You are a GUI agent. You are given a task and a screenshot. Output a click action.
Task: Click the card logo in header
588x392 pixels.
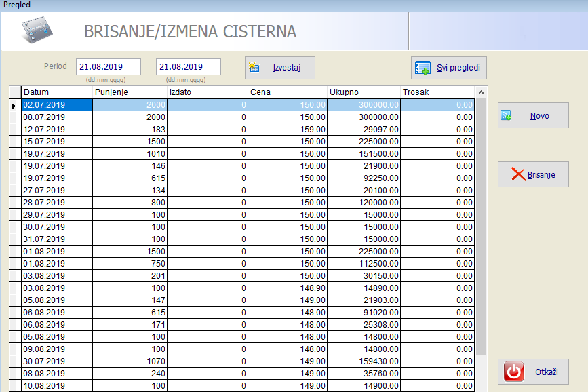[40, 30]
